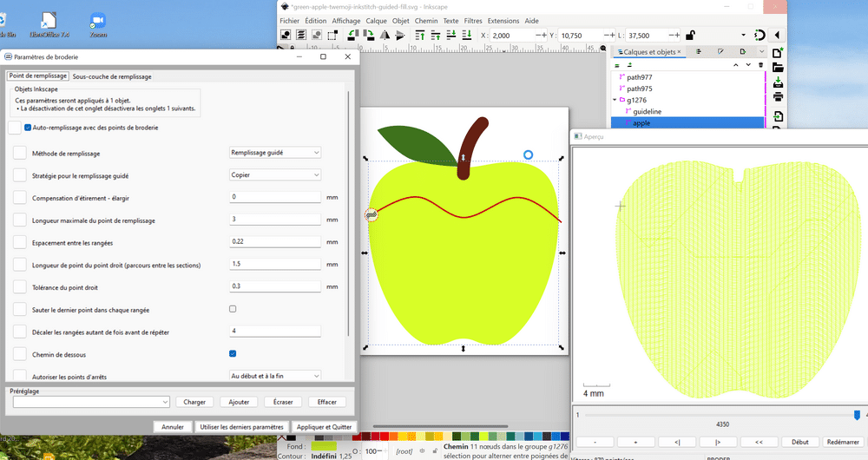Open Méthode de remplissage dropdown

[x=275, y=152]
